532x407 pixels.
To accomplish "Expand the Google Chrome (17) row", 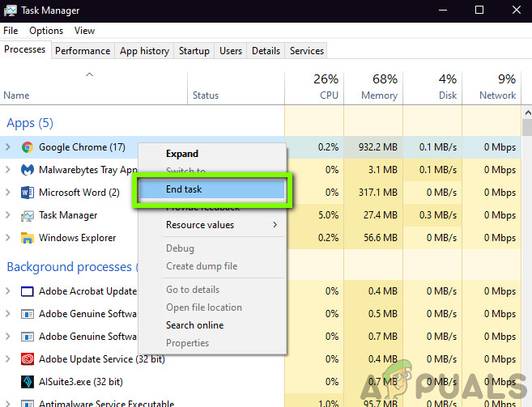I will [x=8, y=147].
